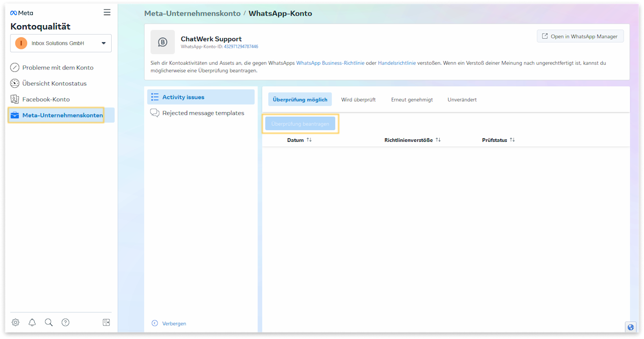The width and height of the screenshot is (644, 339).
Task: Click Verbergen to hide panel
Action: click(x=174, y=323)
